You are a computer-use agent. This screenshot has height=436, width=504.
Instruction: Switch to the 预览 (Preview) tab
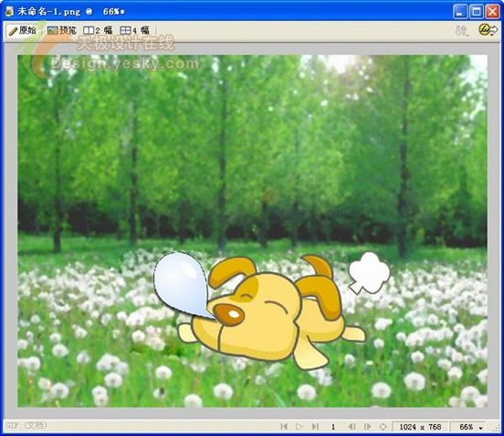[x=62, y=30]
